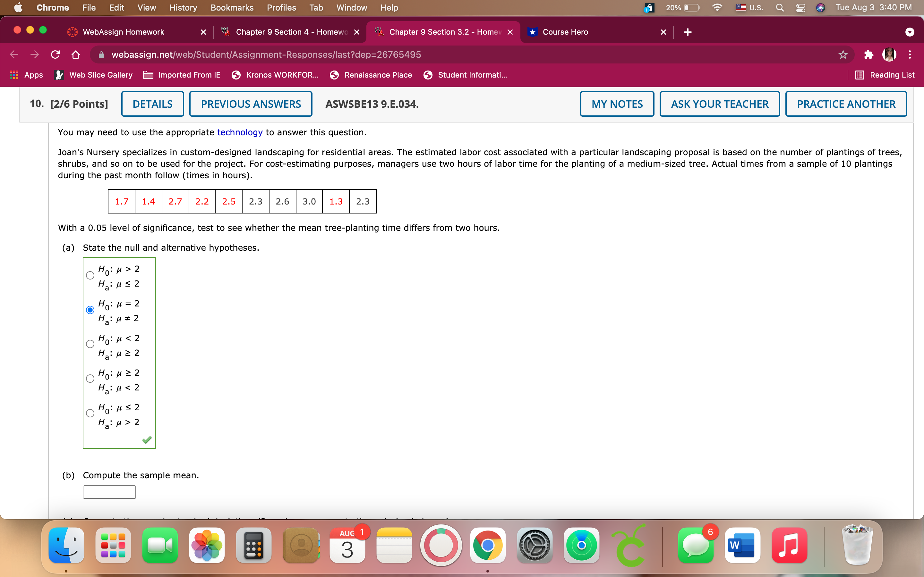The image size is (924, 577).
Task: Open the Chrome three-dot menu
Action: [910, 54]
